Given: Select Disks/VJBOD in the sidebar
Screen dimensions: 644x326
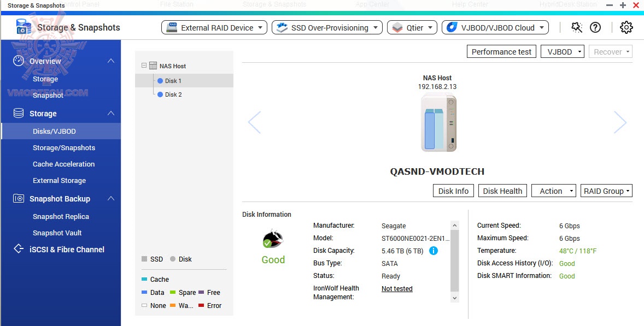Looking at the screenshot, I should click(61, 131).
